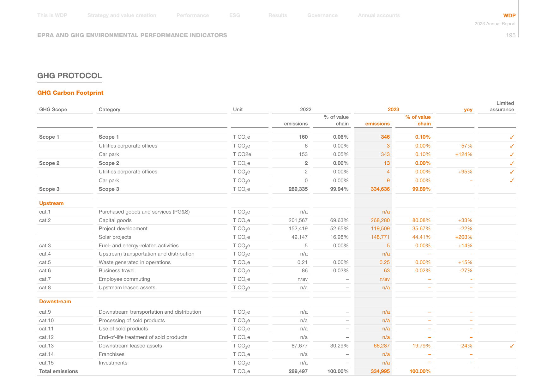Click the checkmark in the -57% utilities row

pos(512,146)
